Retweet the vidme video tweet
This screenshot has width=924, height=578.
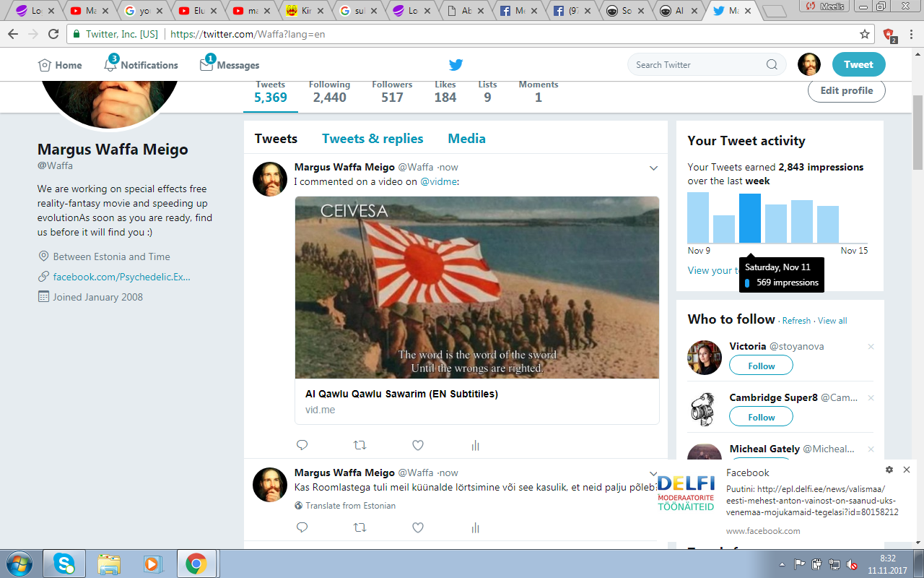tap(359, 445)
